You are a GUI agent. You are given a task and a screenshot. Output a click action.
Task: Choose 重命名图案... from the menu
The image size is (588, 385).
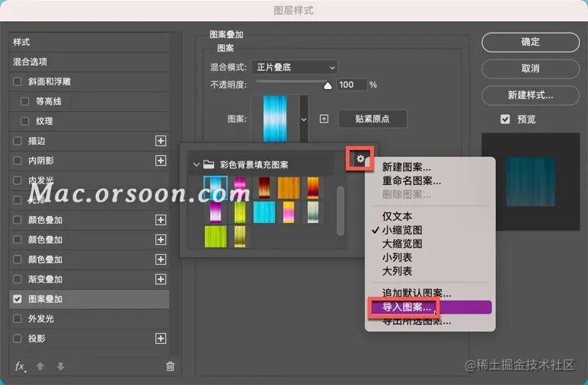pyautogui.click(x=411, y=181)
